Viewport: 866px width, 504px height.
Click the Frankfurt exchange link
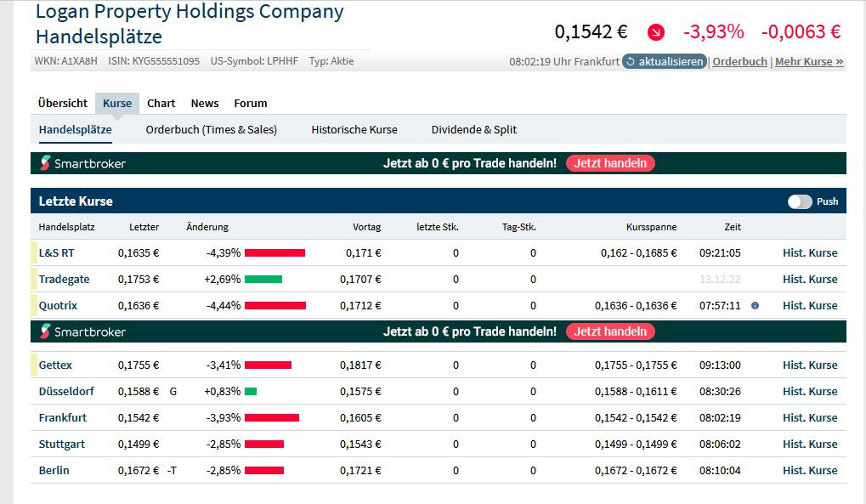click(63, 417)
